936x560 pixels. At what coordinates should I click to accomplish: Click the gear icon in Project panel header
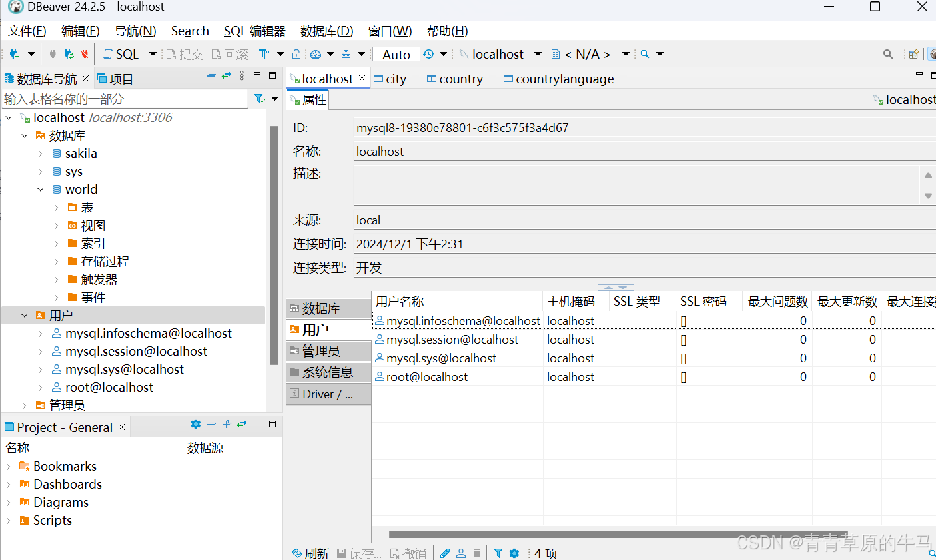click(196, 424)
